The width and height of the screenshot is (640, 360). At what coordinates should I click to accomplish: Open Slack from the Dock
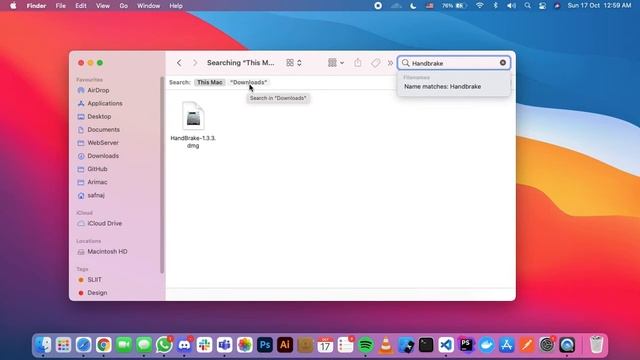[204, 345]
